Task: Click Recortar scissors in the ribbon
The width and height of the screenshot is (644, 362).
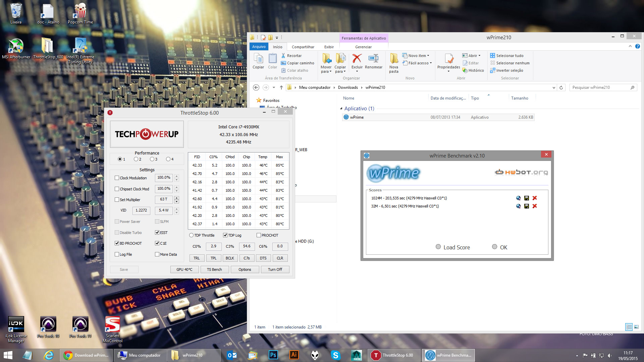Action: tap(291, 56)
